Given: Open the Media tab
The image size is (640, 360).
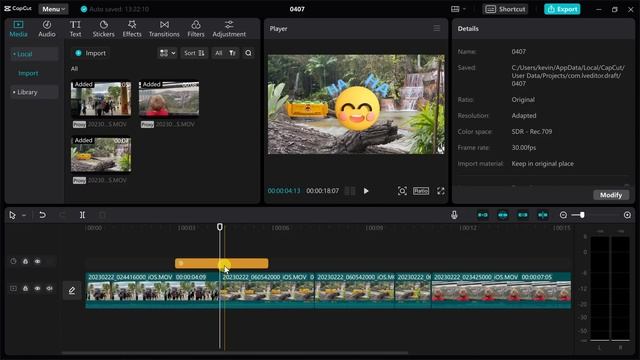Looking at the screenshot, I should pyautogui.click(x=18, y=29).
